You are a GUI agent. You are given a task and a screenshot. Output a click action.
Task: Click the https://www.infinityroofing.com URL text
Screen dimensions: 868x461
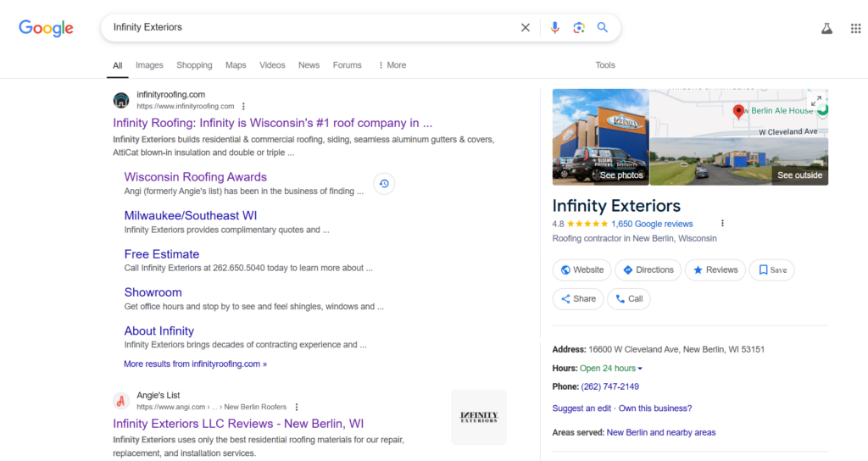coord(186,106)
